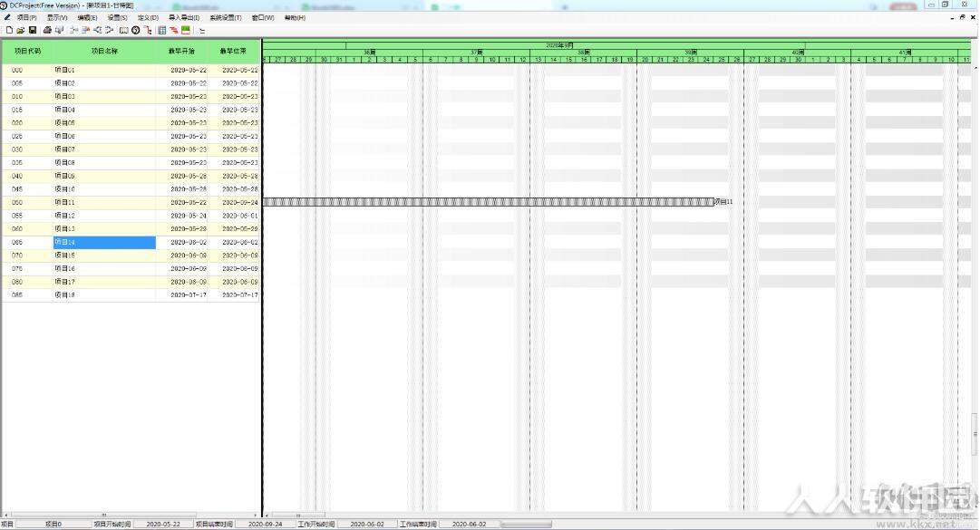This screenshot has height=530, width=980.
Task: Click the red stepped link toolbar icon
Action: 148,30
